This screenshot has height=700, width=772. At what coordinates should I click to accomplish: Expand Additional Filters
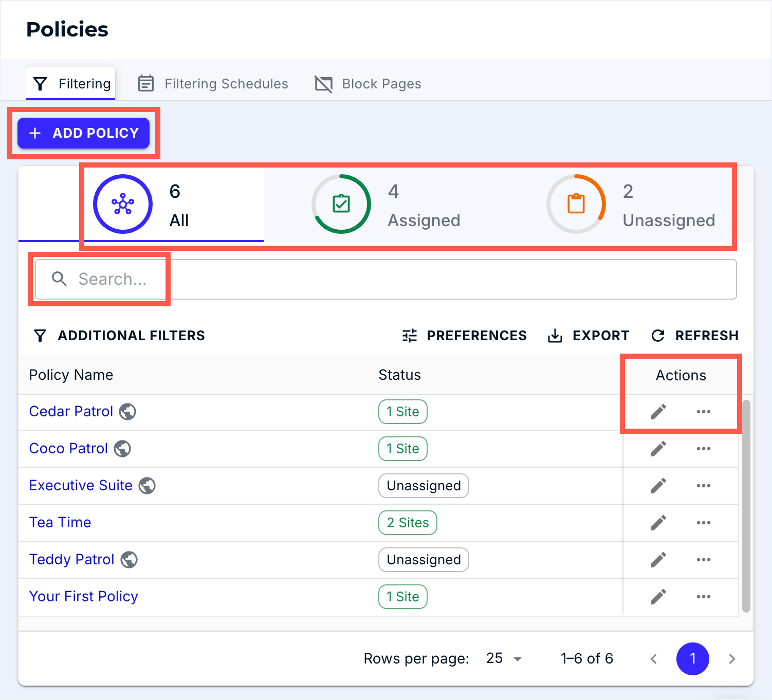pyautogui.click(x=119, y=336)
